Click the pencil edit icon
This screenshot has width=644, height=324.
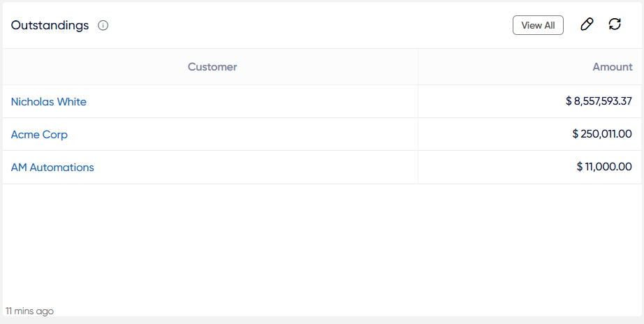587,24
